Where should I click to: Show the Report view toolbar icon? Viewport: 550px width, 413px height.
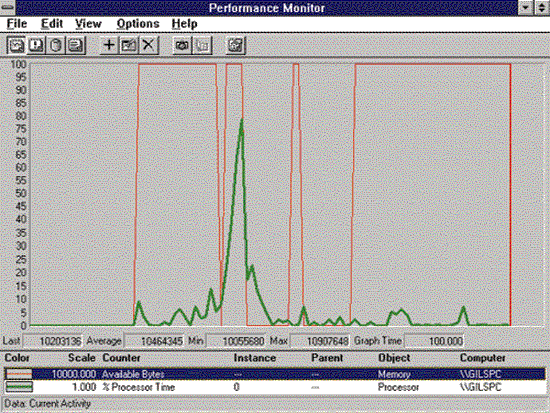[x=76, y=45]
